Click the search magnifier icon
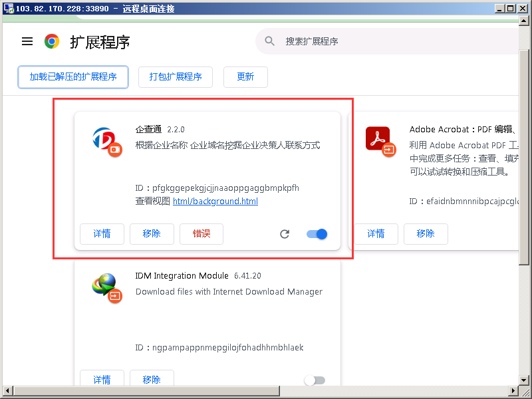 [270, 41]
